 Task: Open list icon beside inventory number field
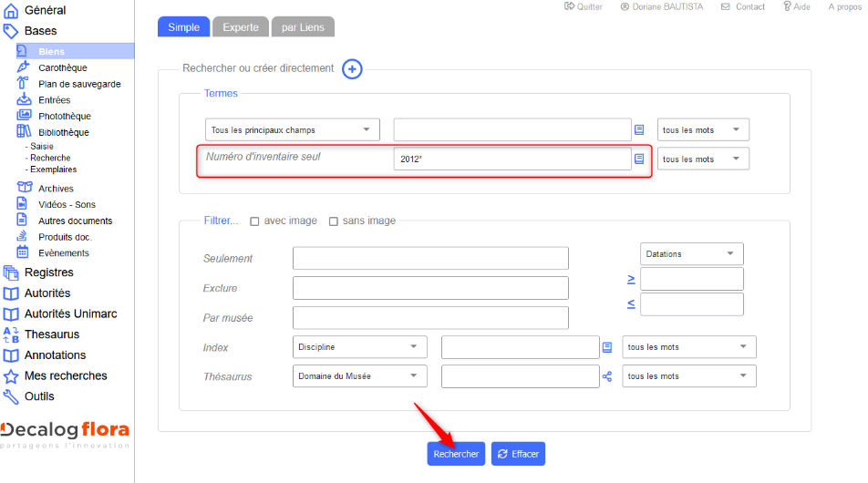point(639,159)
